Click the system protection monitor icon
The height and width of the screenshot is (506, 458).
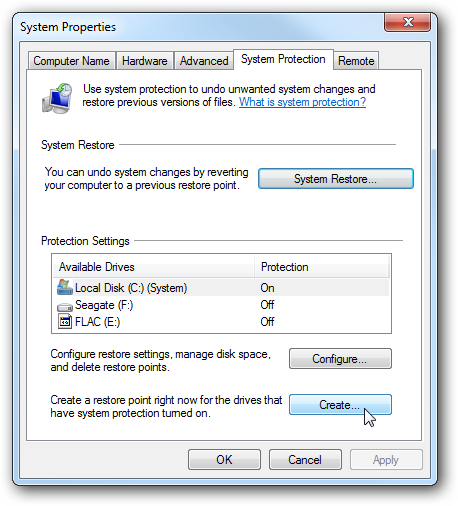pyautogui.click(x=57, y=98)
